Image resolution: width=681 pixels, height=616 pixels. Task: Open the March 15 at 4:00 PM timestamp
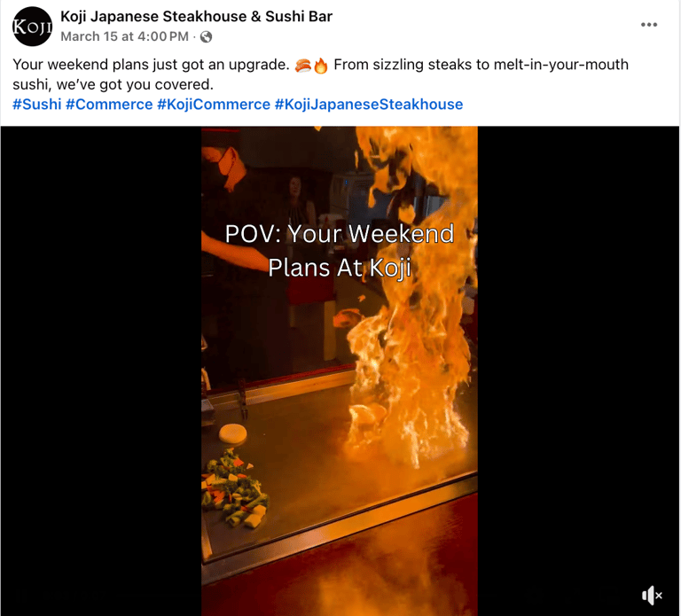coord(125,36)
